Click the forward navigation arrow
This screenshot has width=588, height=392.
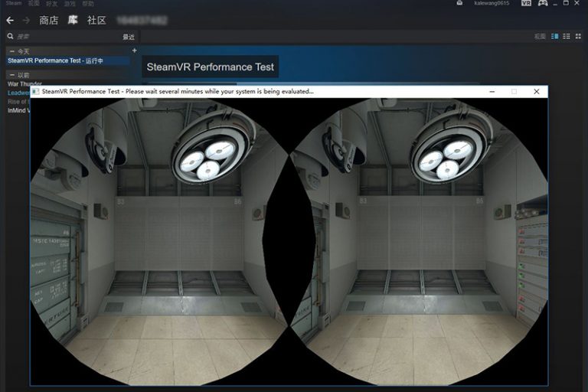pos(27,20)
